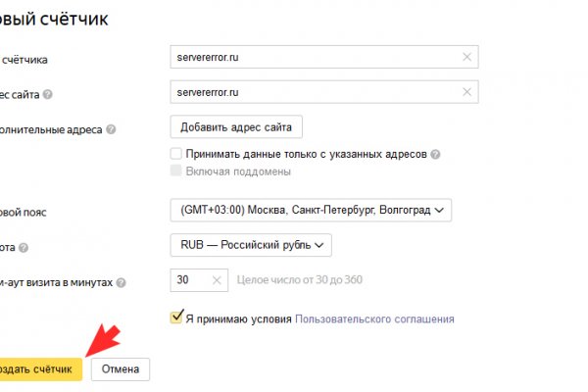Click the 'Отмена' button

(120, 369)
